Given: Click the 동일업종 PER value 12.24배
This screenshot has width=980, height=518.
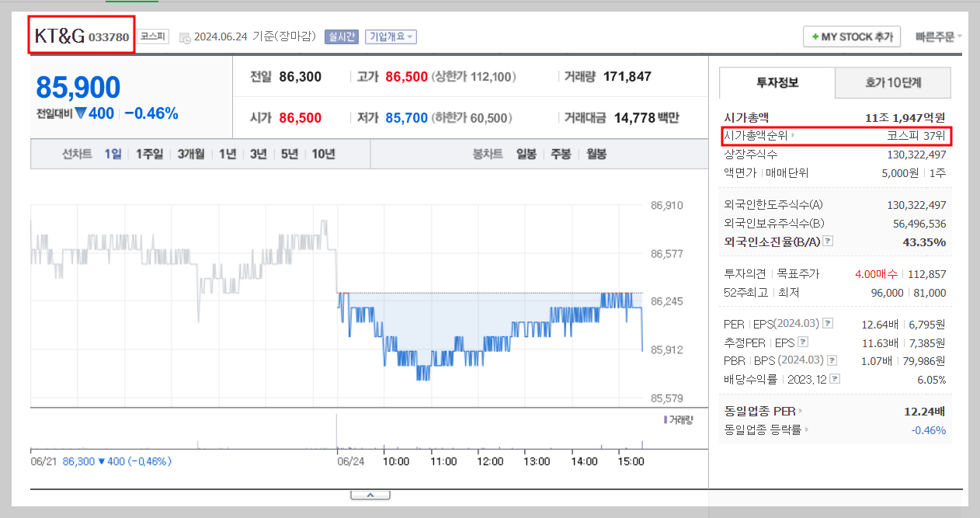Looking at the screenshot, I should (x=925, y=412).
